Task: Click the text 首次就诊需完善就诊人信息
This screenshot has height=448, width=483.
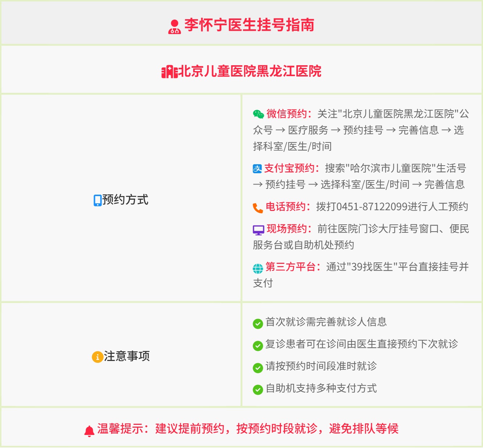Action: tap(326, 322)
